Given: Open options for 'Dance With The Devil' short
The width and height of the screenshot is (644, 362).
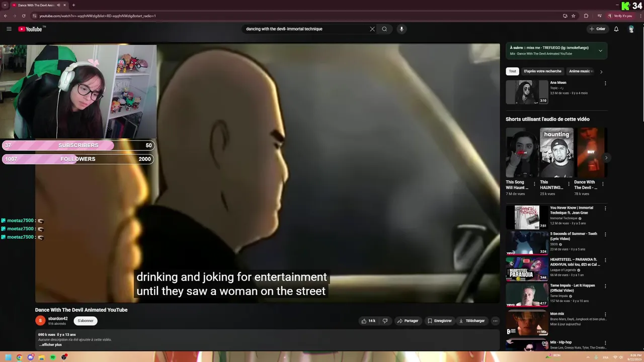Looking at the screenshot, I should click(603, 185).
